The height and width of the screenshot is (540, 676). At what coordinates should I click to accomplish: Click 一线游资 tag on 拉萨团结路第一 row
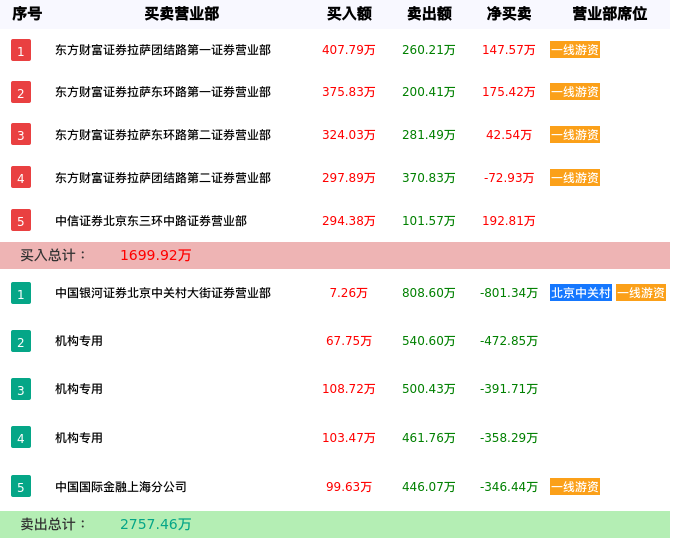[x=575, y=50]
